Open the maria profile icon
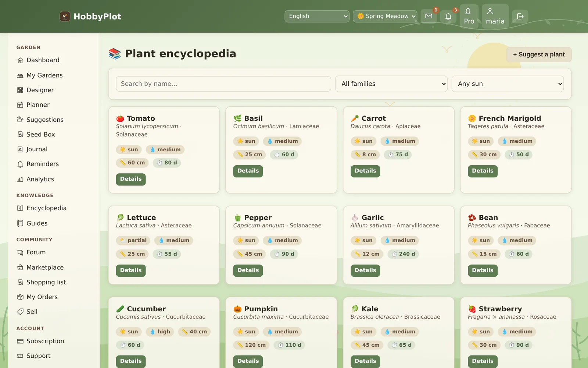The height and width of the screenshot is (368, 588). (x=495, y=16)
